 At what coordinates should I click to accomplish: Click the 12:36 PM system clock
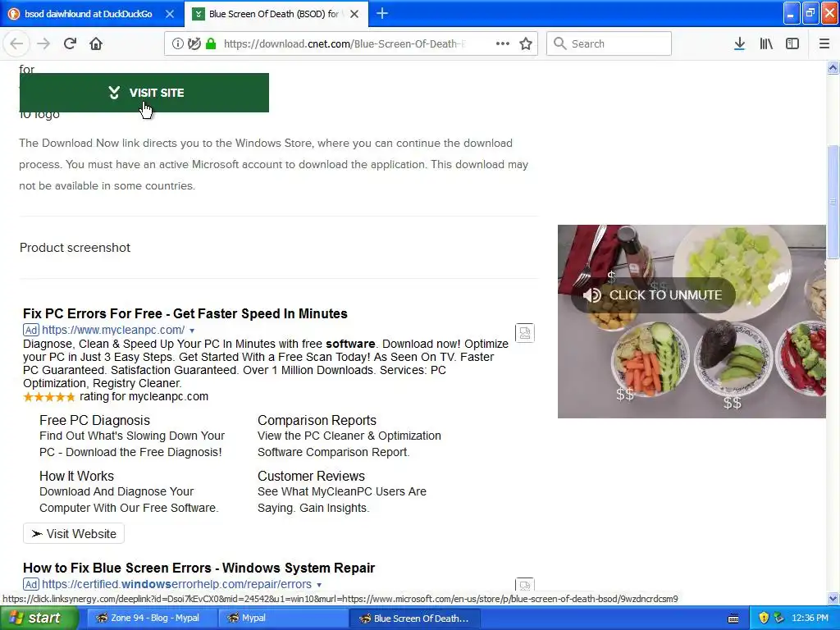click(x=810, y=619)
